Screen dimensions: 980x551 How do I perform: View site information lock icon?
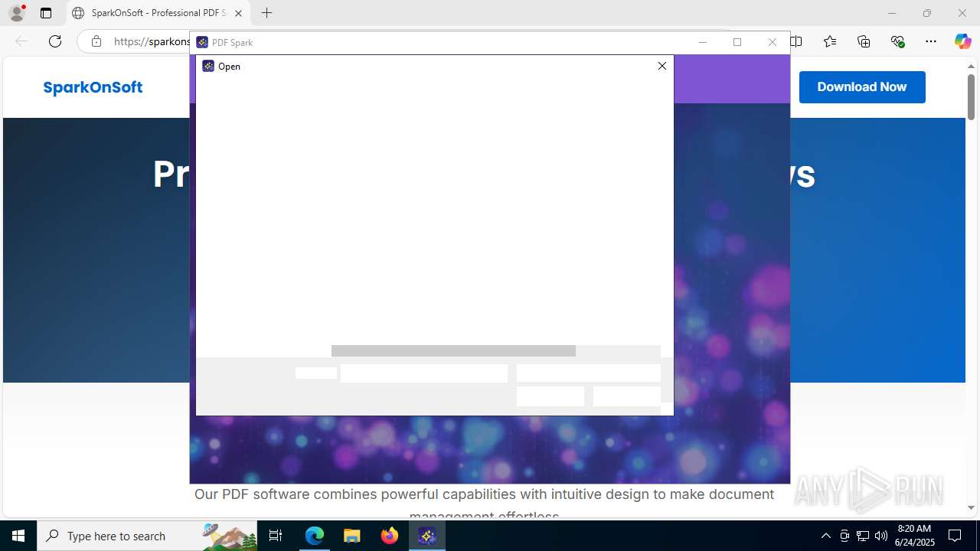coord(96,41)
